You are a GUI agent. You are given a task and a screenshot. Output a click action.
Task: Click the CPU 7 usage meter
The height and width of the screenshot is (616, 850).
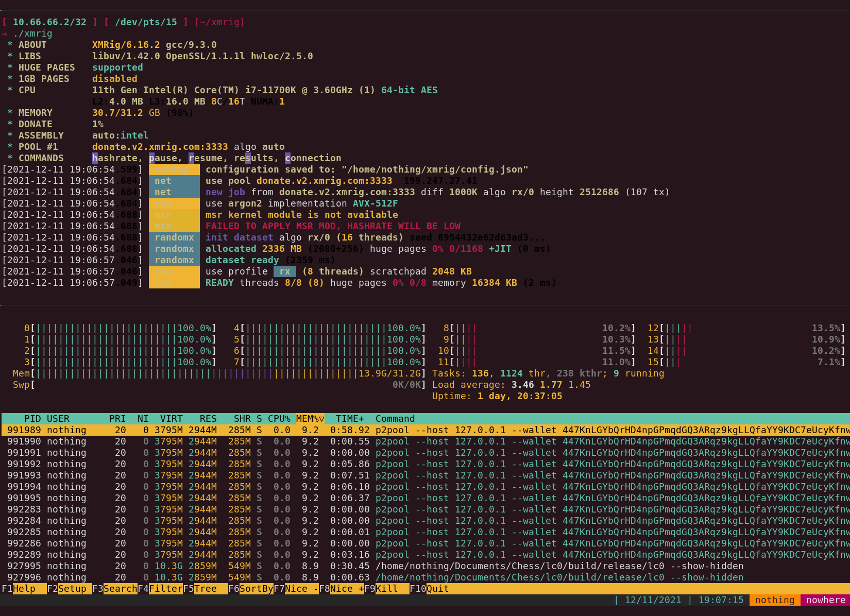(x=330, y=362)
